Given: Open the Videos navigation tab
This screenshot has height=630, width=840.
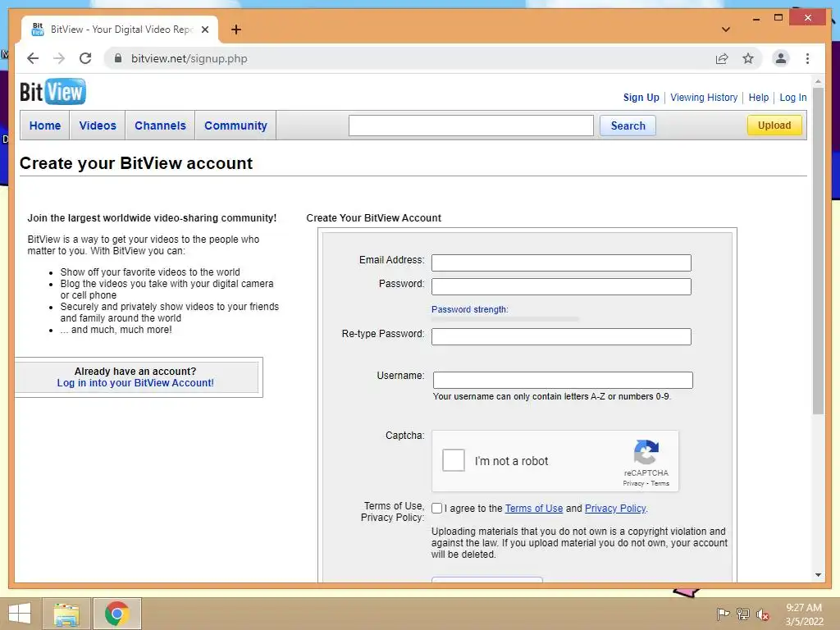Looking at the screenshot, I should (98, 126).
